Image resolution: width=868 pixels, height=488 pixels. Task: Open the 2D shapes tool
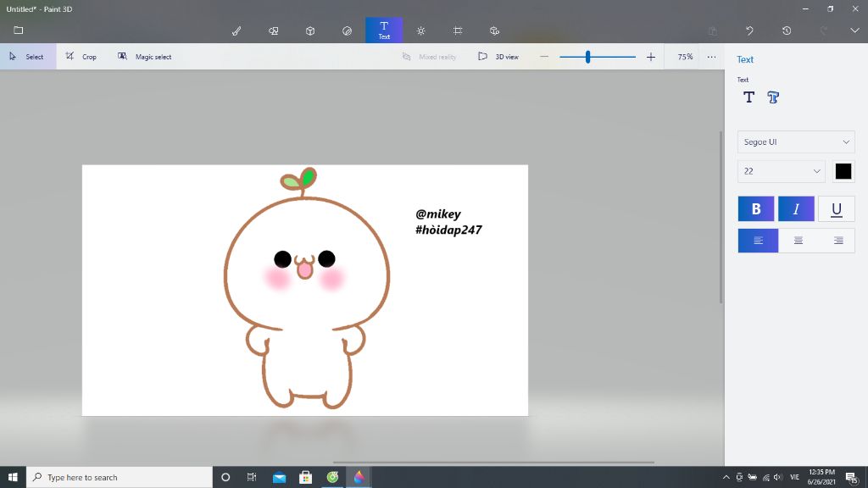(x=274, y=30)
